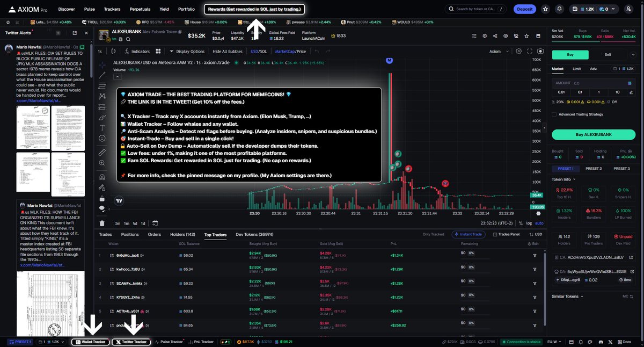The width and height of the screenshot is (644, 347).
Task: Toggle Only Tracked filter
Action: (x=433, y=234)
